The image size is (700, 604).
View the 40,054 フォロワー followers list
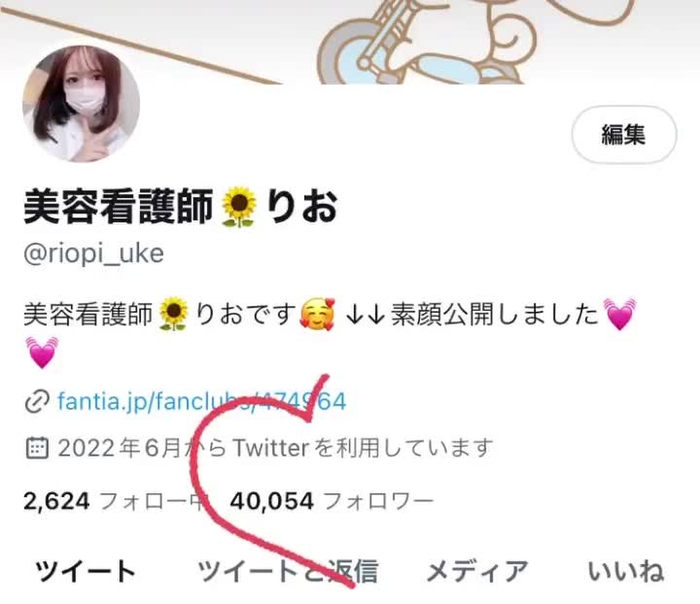point(332,501)
